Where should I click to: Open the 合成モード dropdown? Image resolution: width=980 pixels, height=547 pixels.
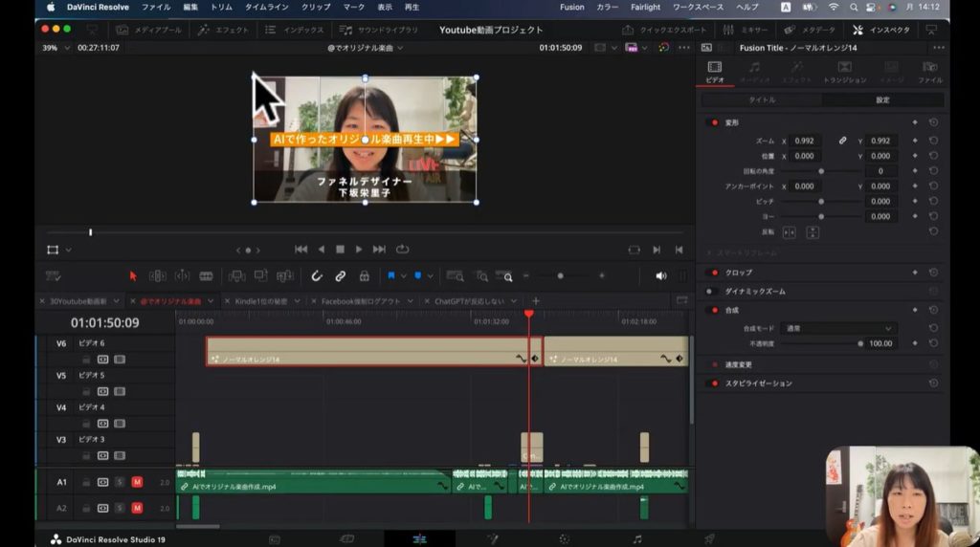click(x=837, y=328)
